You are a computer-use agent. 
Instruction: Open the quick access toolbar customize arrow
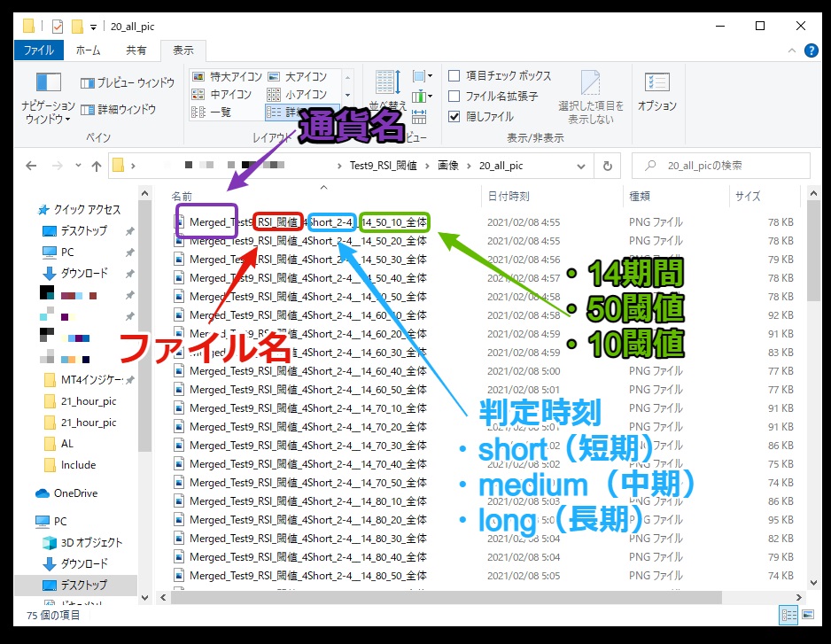pyautogui.click(x=93, y=27)
